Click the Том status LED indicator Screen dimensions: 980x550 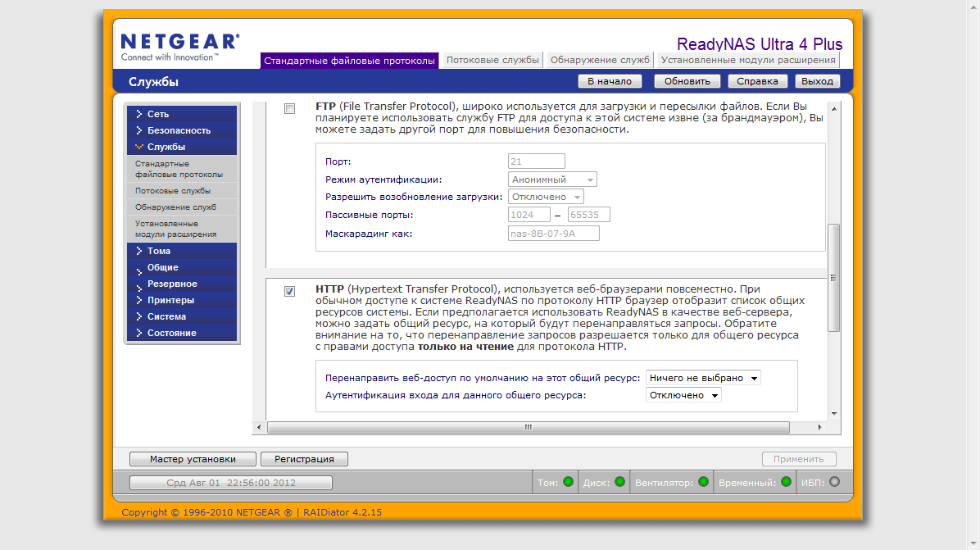point(568,482)
